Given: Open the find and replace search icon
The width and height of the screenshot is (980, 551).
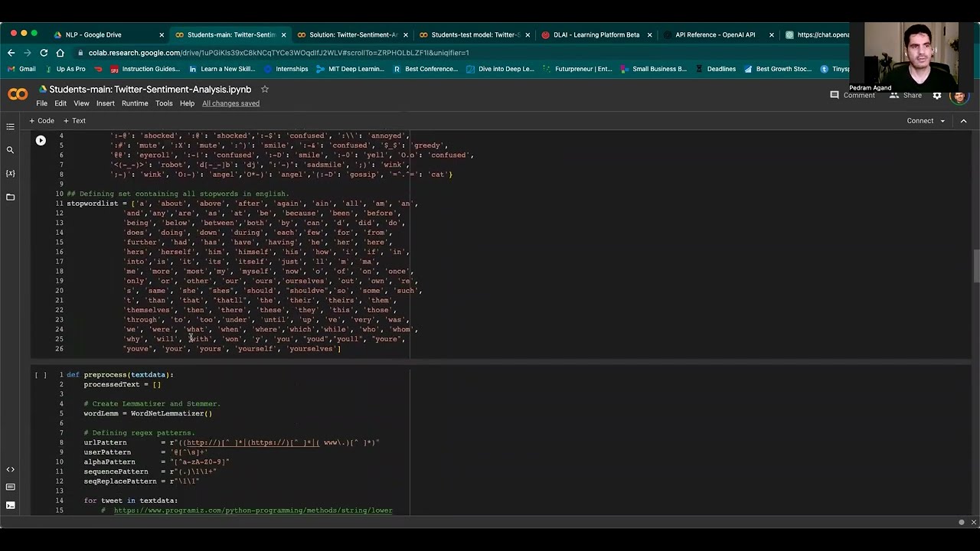Looking at the screenshot, I should click(x=10, y=150).
